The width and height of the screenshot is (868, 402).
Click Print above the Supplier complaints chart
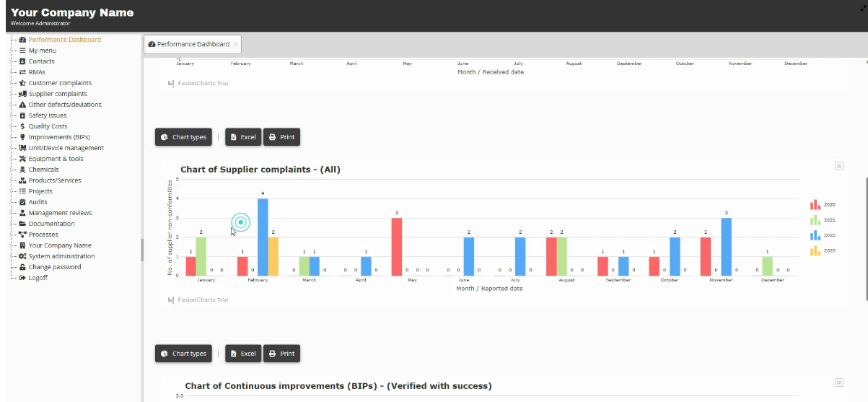pyautogui.click(x=281, y=137)
